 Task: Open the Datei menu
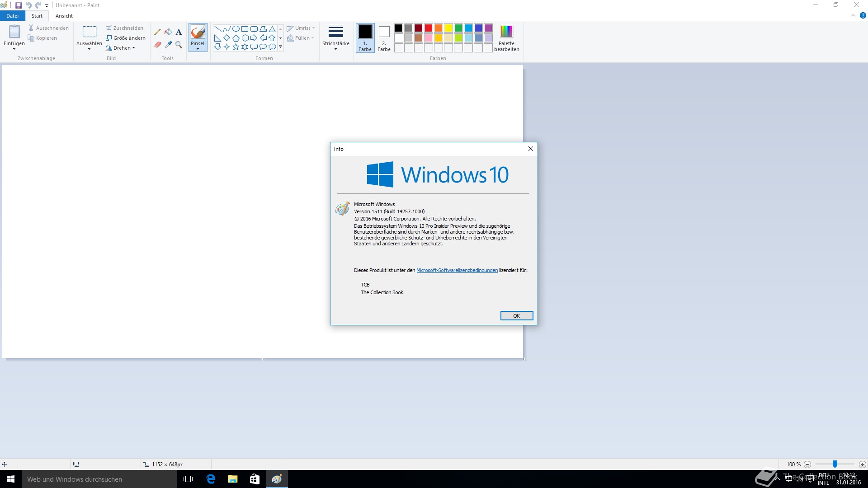12,16
